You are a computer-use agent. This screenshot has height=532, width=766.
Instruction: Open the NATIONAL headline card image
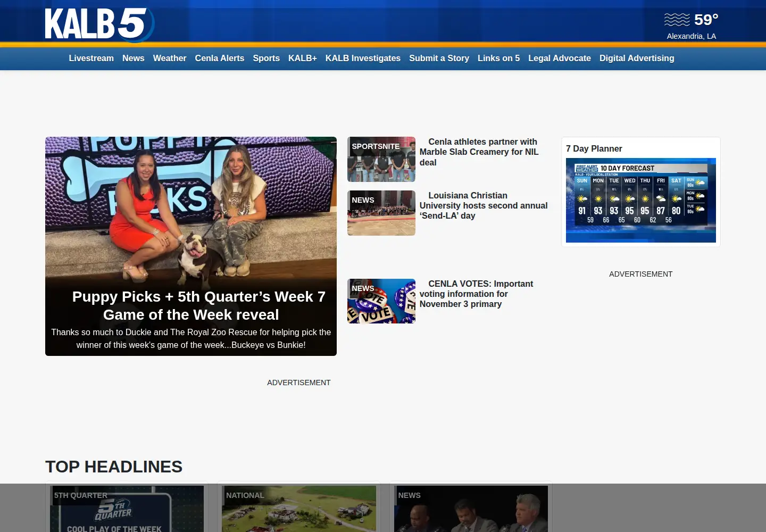tap(299, 509)
